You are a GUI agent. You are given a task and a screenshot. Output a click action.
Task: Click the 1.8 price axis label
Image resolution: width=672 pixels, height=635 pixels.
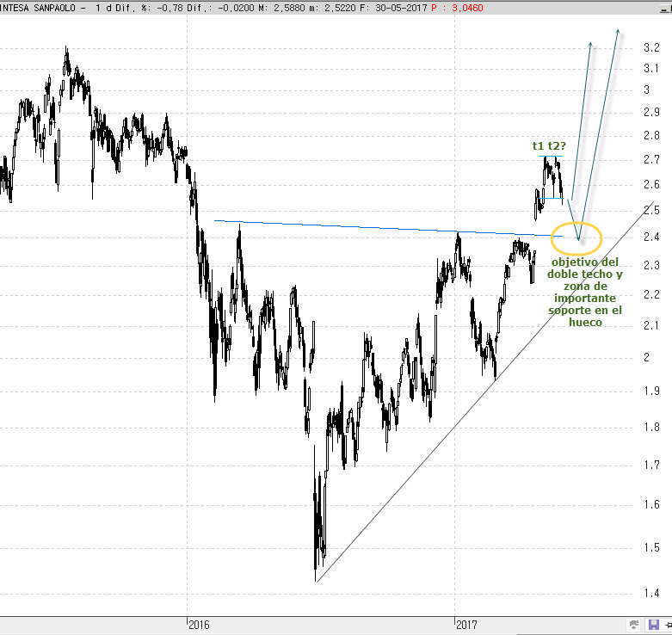pyautogui.click(x=651, y=427)
